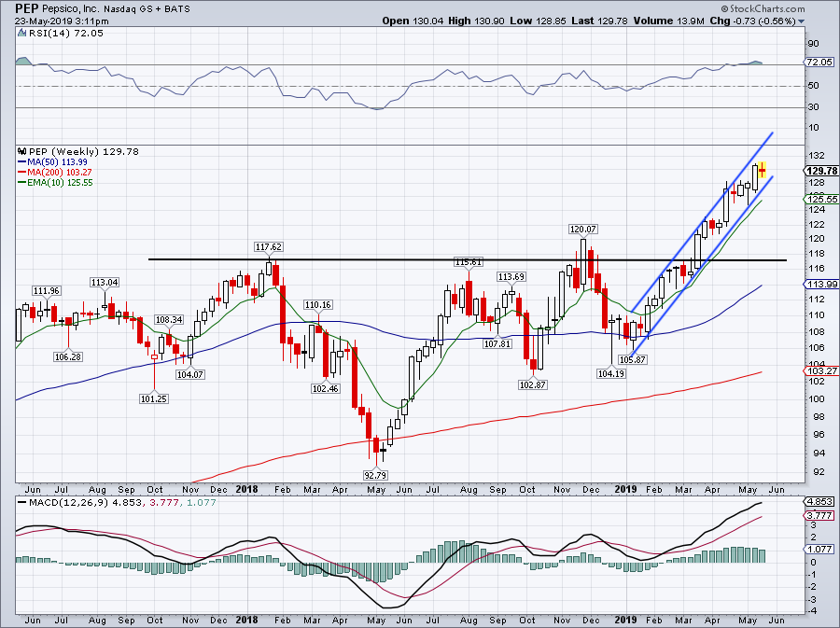Click the blue dropdown arrow beside Chg
Viewport: 840px width, 628px height.
pos(802,21)
